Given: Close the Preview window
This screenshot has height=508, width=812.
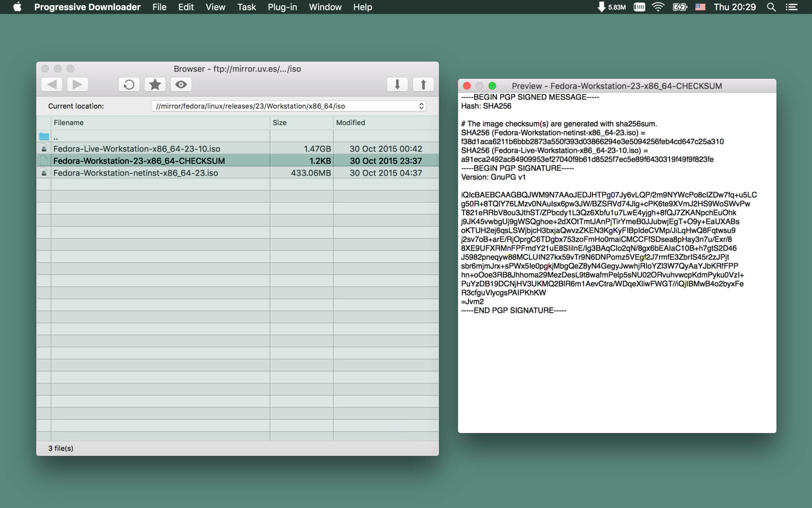Looking at the screenshot, I should point(467,86).
